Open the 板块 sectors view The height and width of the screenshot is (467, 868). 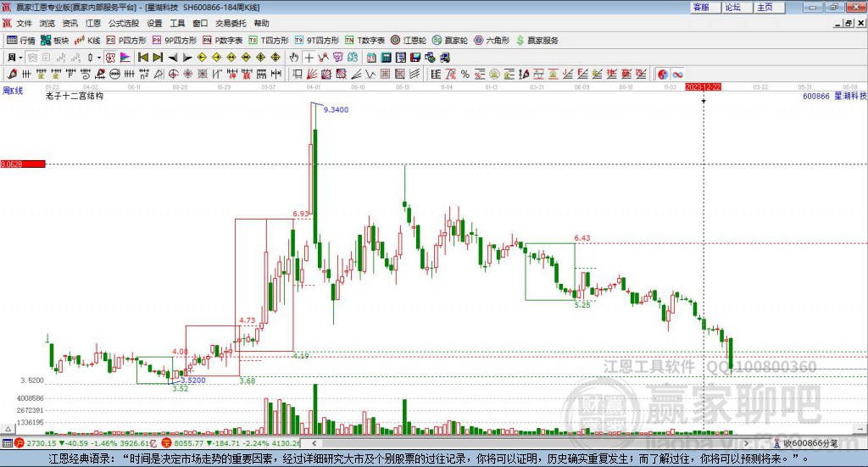coord(54,41)
